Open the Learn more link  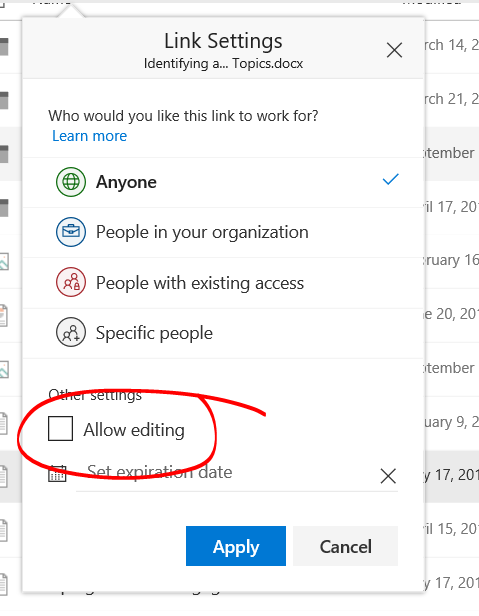coord(90,136)
